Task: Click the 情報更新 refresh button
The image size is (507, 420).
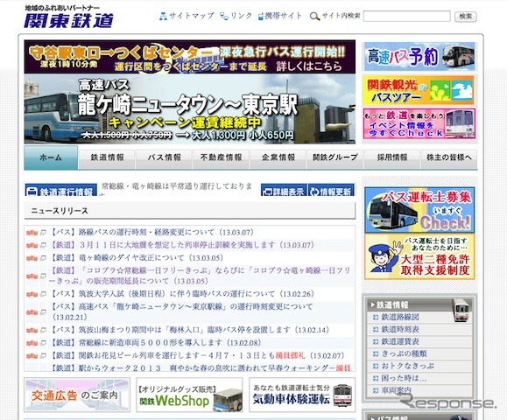Action: coord(331,190)
